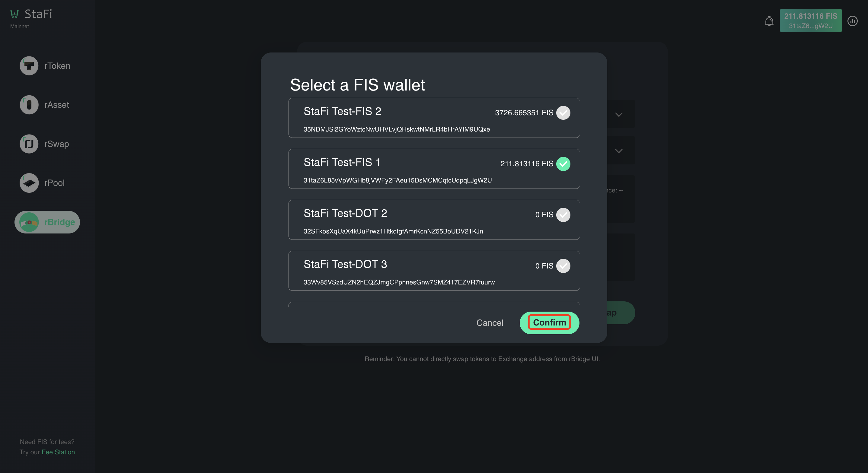Click the StaFi logo icon
The height and width of the screenshot is (473, 868).
(x=14, y=14)
